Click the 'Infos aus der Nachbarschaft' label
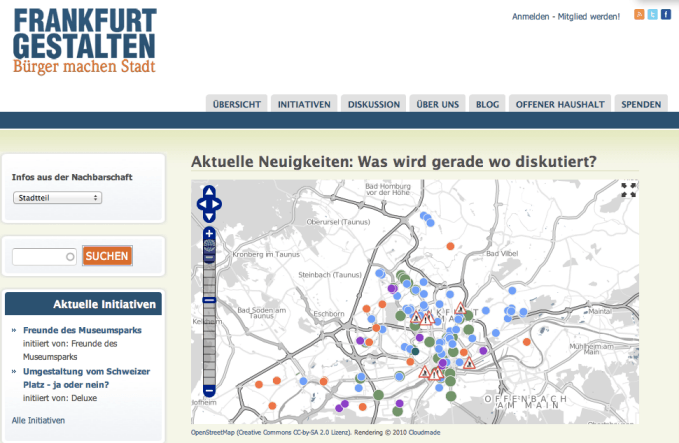Screen dimensions: 679x443 [x=72, y=177]
